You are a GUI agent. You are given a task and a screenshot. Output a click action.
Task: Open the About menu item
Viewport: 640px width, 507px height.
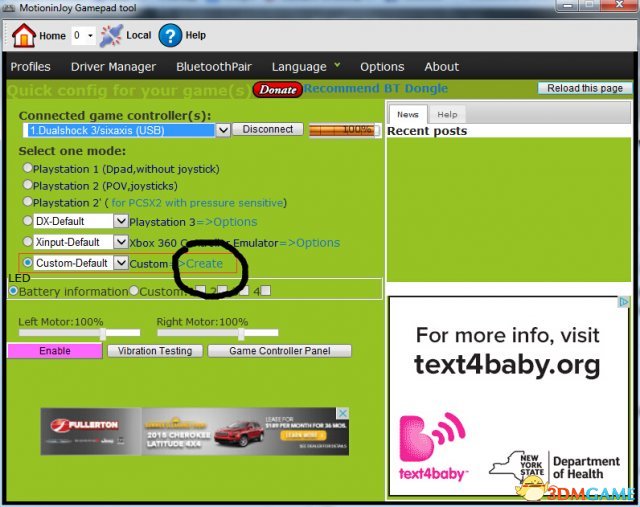click(x=442, y=67)
